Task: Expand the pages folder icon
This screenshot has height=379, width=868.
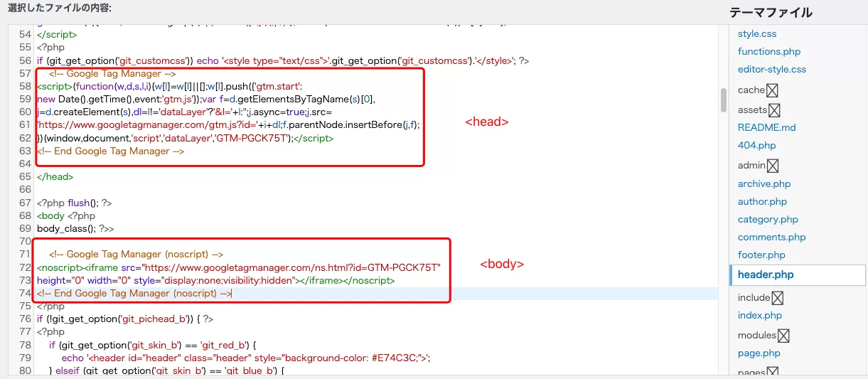Action: tap(773, 373)
